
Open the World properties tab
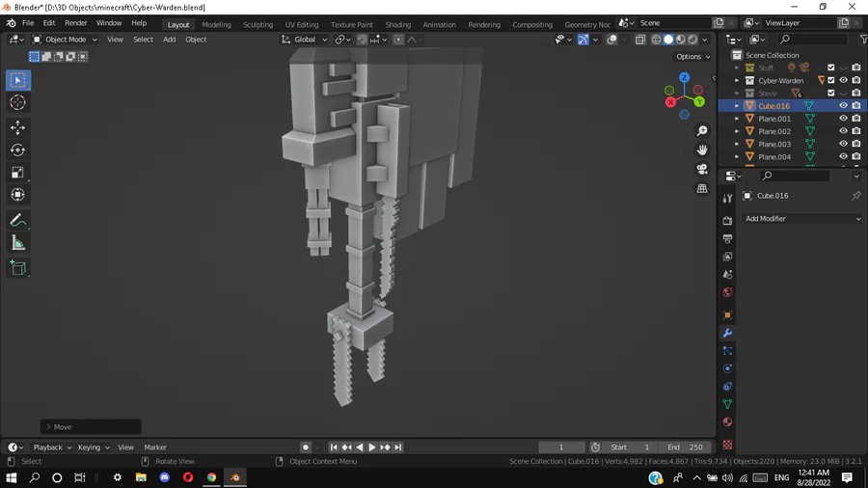point(727,292)
